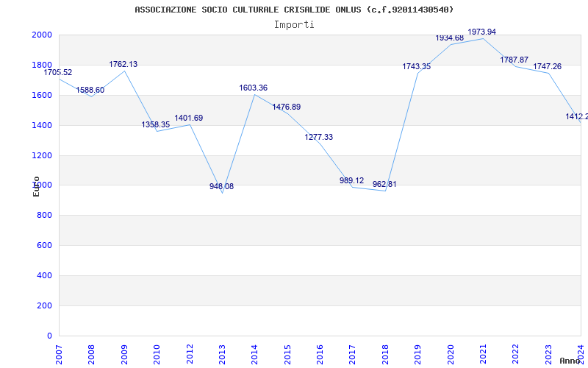588x368 pixels.
Task: Click the x-axis year 2012
Action: (190, 355)
